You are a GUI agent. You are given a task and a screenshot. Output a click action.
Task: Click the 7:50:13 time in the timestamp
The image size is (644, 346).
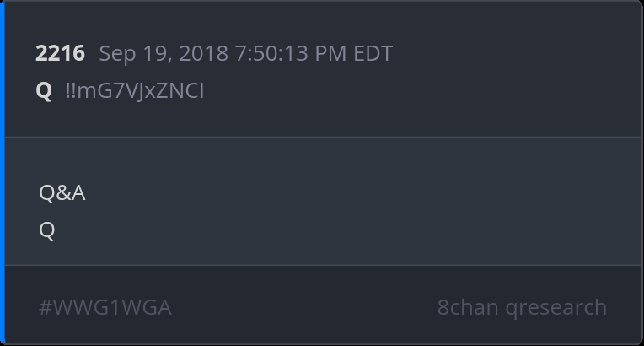[x=275, y=54]
